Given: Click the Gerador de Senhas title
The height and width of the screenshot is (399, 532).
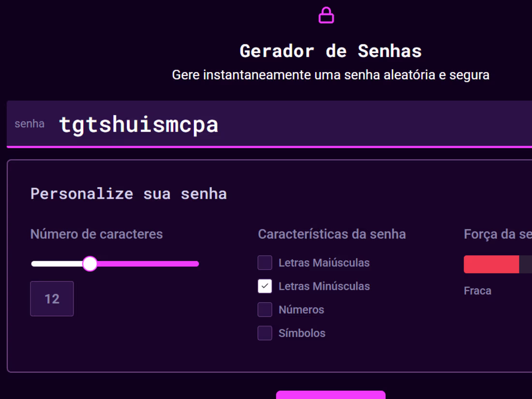Looking at the screenshot, I should pyautogui.click(x=331, y=51).
